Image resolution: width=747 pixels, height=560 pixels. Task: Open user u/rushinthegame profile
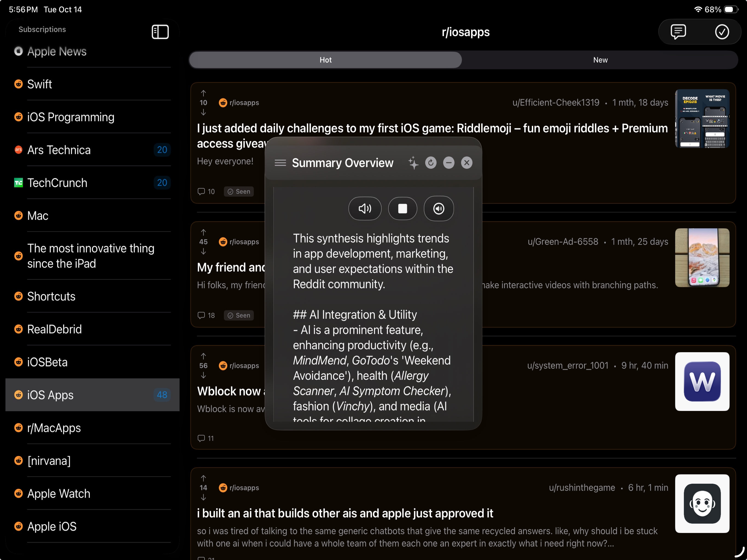[582, 488]
